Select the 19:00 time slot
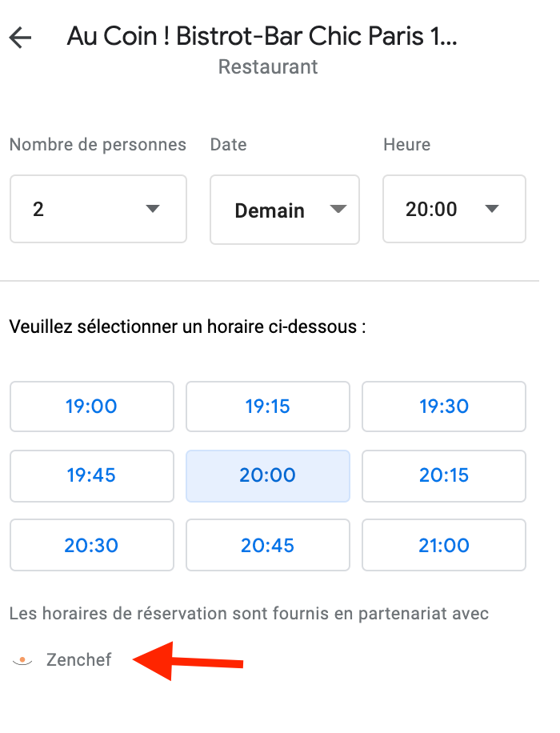Screen dimensions: 560x733 pos(92,407)
